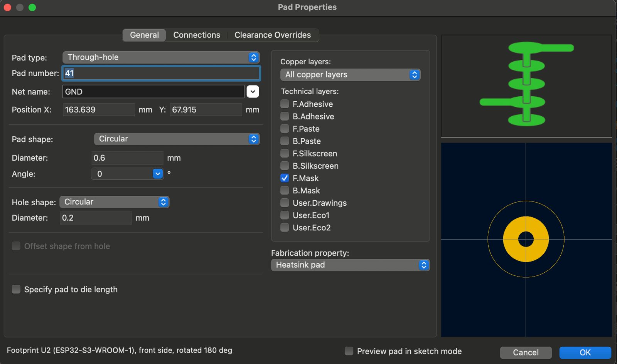
Task: Click the Pad number input field
Action: (x=161, y=73)
